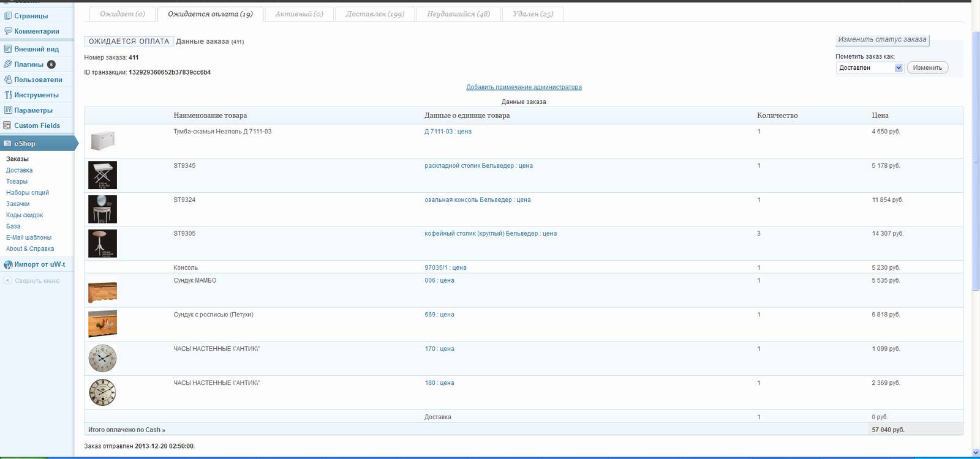This screenshot has height=459, width=980.
Task: Open the Пользователи menu label
Action: [x=39, y=80]
